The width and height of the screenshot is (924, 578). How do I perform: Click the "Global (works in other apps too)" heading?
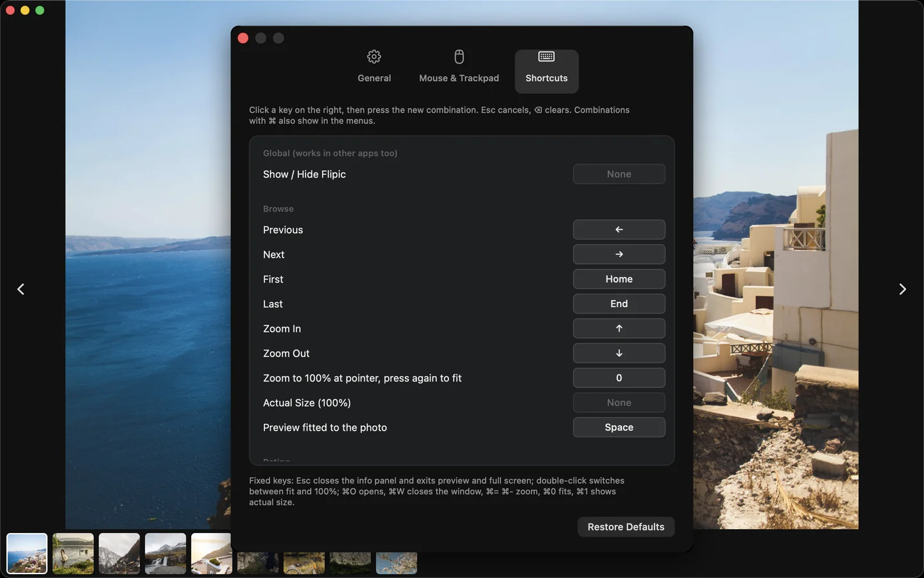pos(330,153)
